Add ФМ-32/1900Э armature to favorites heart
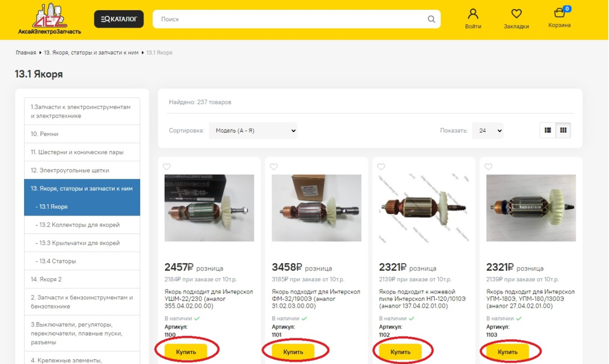 [274, 167]
